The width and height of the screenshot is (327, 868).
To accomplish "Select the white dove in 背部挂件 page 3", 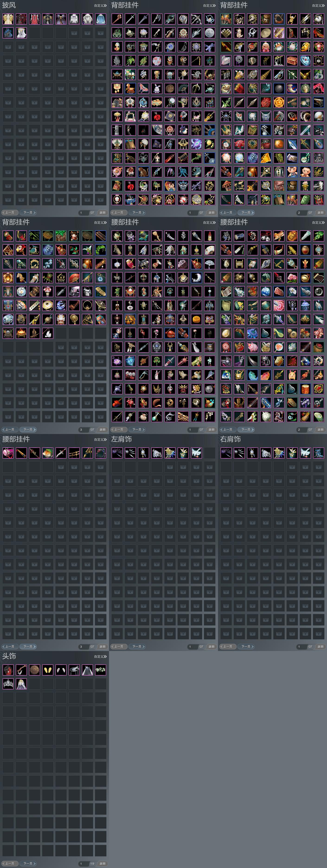I will click(48, 333).
